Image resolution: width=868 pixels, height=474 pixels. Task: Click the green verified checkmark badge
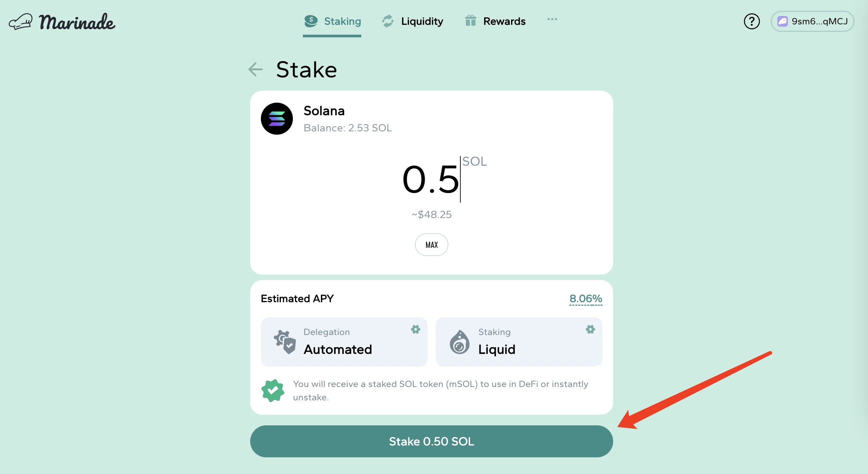[x=273, y=391]
